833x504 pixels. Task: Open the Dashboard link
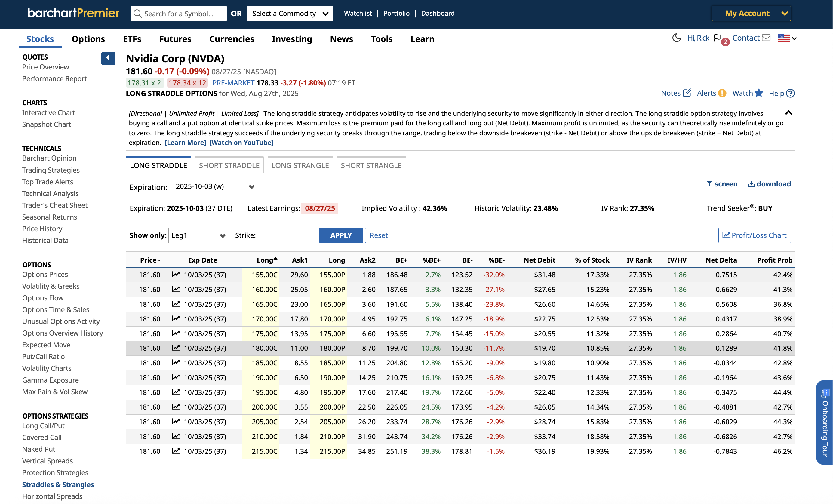(438, 13)
